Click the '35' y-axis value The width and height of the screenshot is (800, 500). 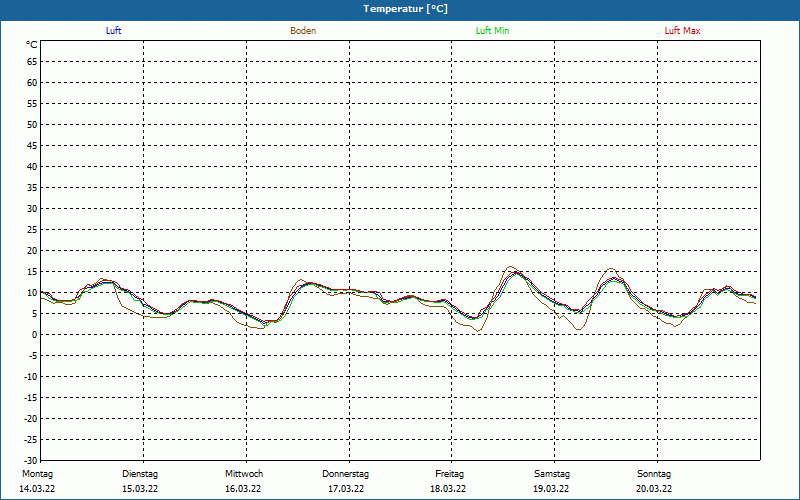pos(32,188)
